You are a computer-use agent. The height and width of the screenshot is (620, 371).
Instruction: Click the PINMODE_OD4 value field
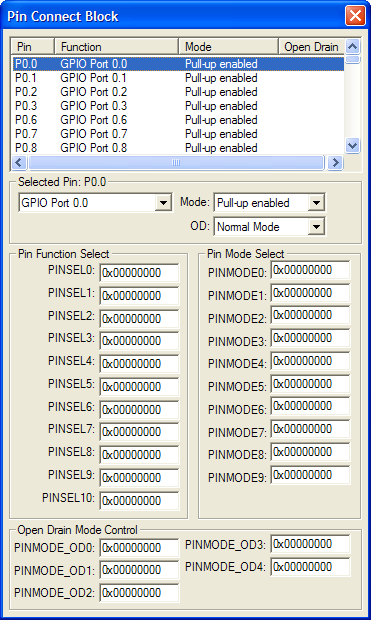310,567
